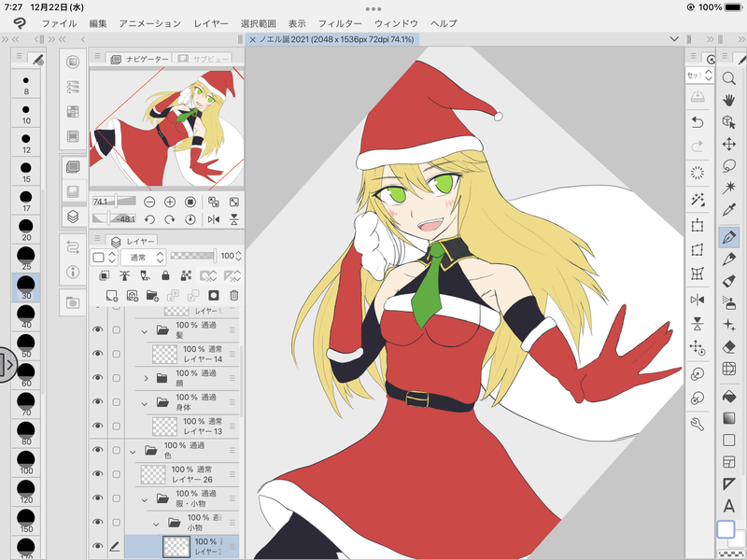Delete the selected layer with trash icon
This screenshot has height=560, width=747.
point(234,296)
